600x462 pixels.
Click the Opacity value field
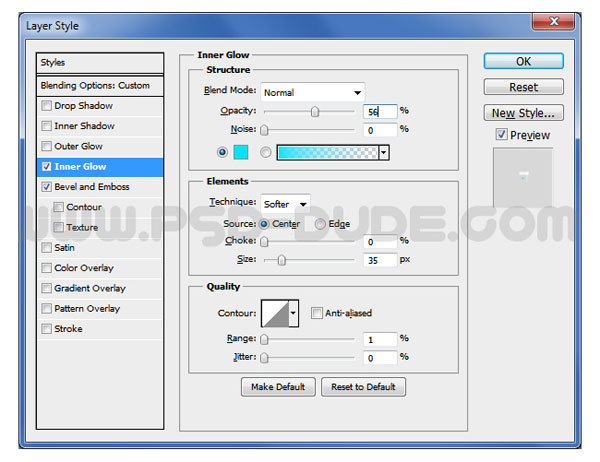click(x=380, y=112)
